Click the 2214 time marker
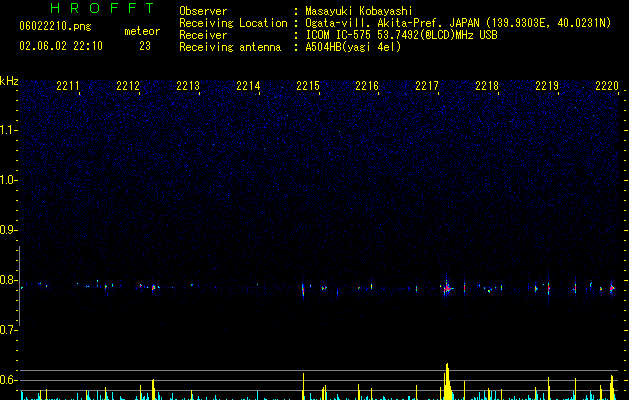This screenshot has height=400, width=629. (x=248, y=86)
